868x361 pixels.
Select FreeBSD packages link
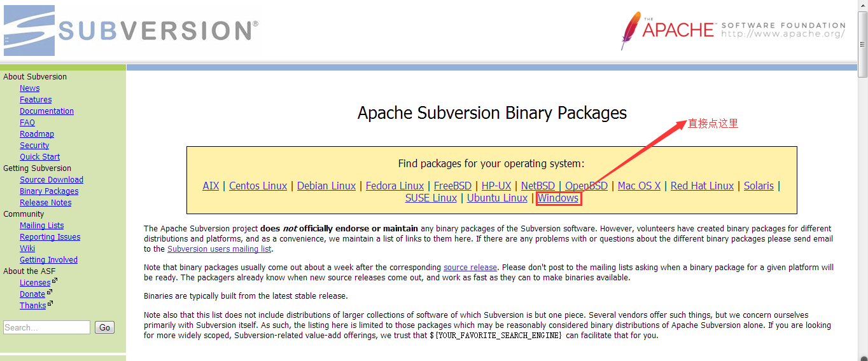(x=452, y=186)
